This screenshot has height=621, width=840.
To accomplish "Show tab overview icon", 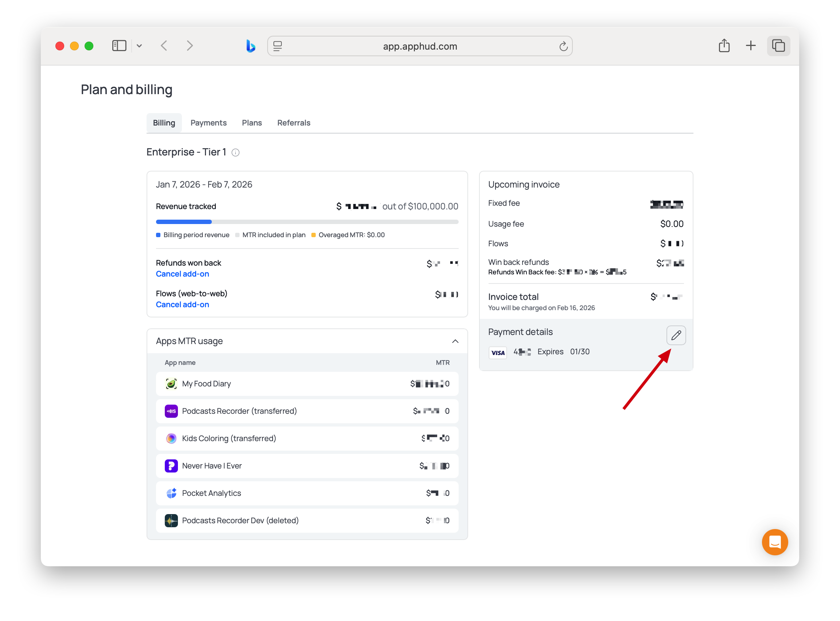I will [x=778, y=46].
